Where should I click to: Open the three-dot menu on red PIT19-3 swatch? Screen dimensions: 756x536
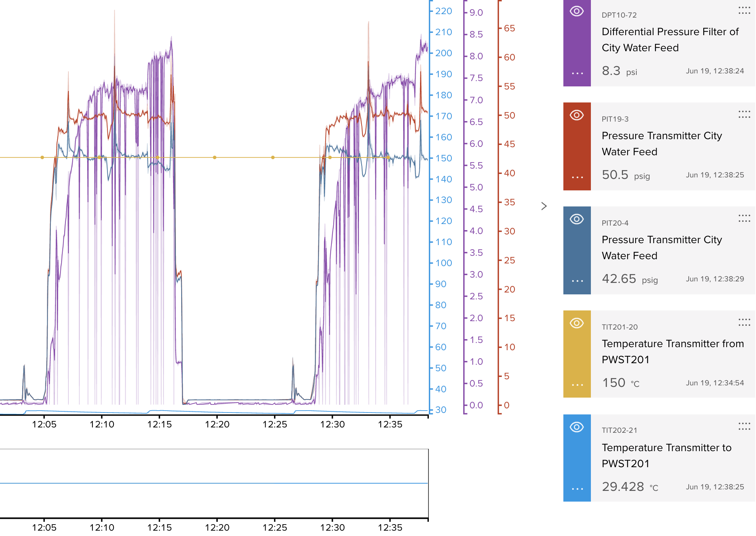(x=577, y=177)
